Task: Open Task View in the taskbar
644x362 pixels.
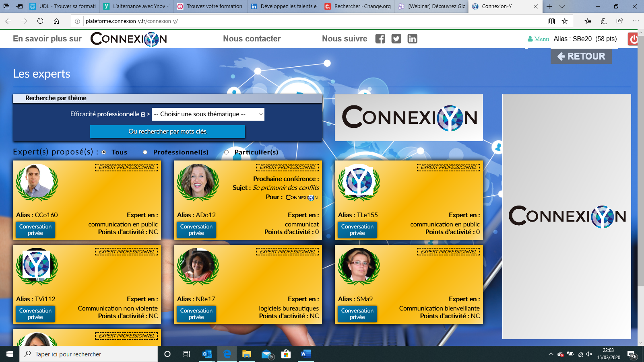Action: click(x=187, y=354)
